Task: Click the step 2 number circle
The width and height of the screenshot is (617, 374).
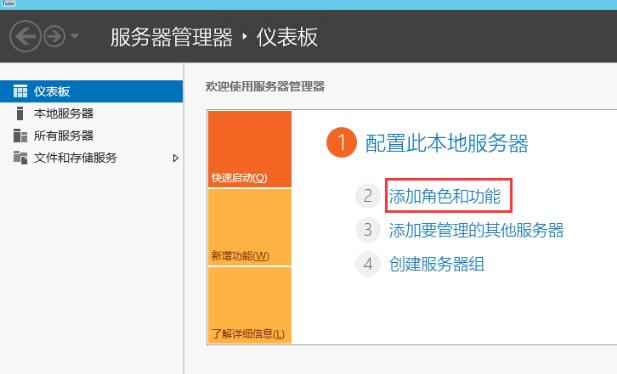Action: pos(368,196)
